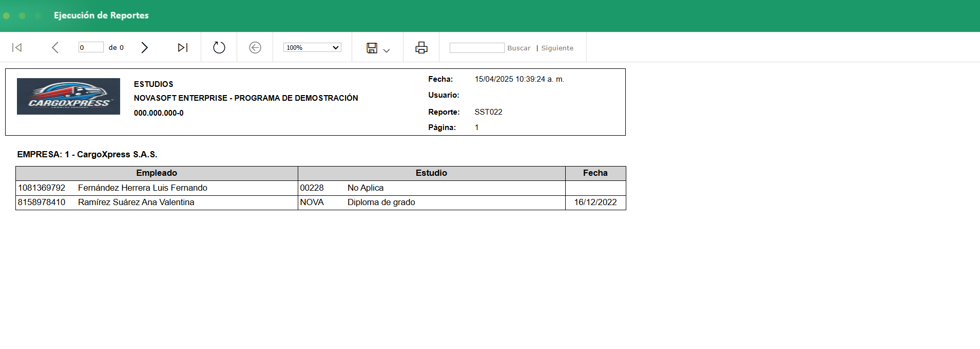Viewport: 980px width, 349px height.
Task: Click employee ID 8158978410
Action: (42, 203)
